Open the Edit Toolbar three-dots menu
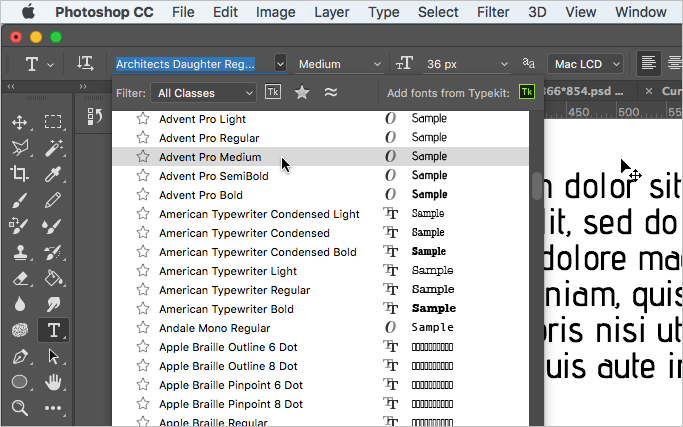The width and height of the screenshot is (683, 427). (x=53, y=408)
